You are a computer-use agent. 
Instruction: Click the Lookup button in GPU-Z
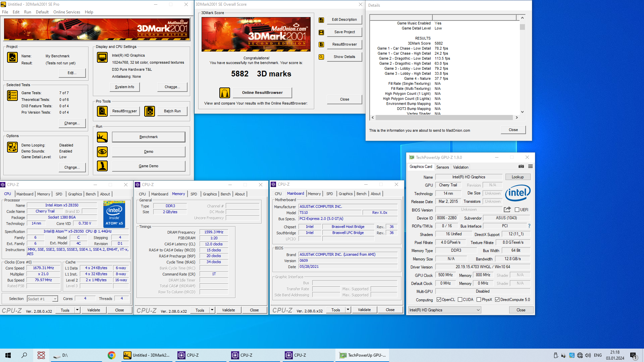click(518, 177)
